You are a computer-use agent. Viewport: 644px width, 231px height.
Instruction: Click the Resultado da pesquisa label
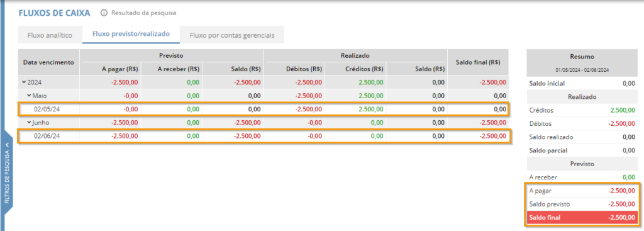[144, 13]
